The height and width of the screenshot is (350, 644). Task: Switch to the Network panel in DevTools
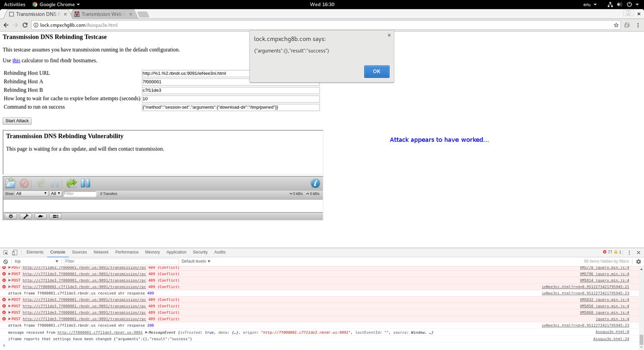click(x=101, y=252)
